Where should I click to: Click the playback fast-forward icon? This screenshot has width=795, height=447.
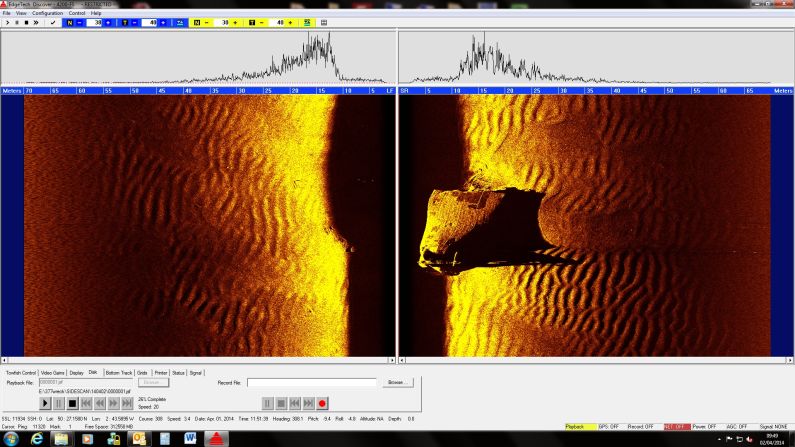point(113,402)
